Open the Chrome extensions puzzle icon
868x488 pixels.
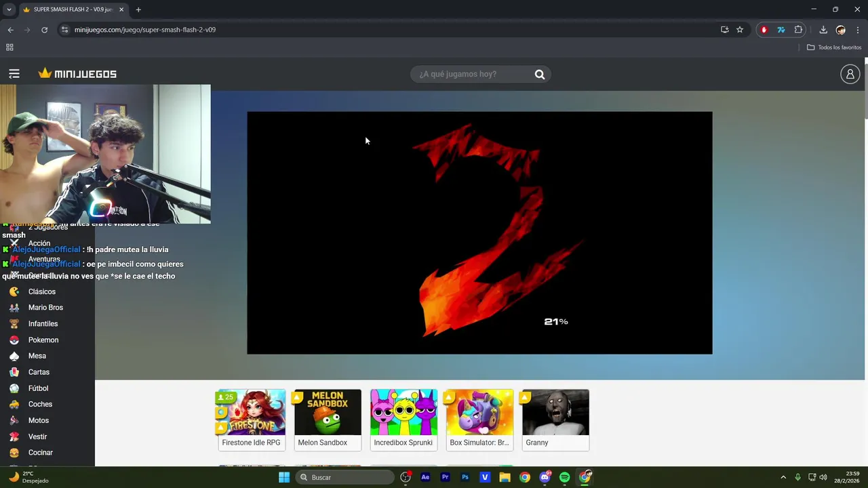[x=798, y=30]
